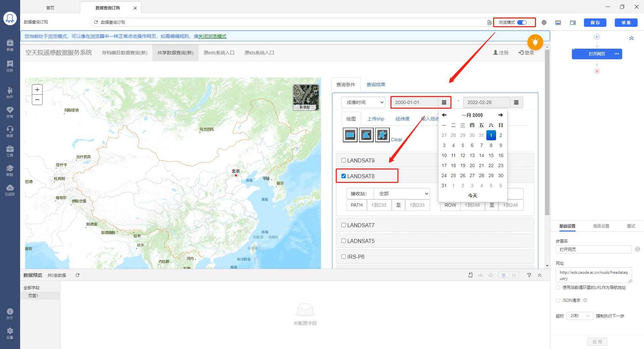Screen dimensions: 644x349
Task: Check the IRS-P6 checkbox
Action: click(x=343, y=256)
